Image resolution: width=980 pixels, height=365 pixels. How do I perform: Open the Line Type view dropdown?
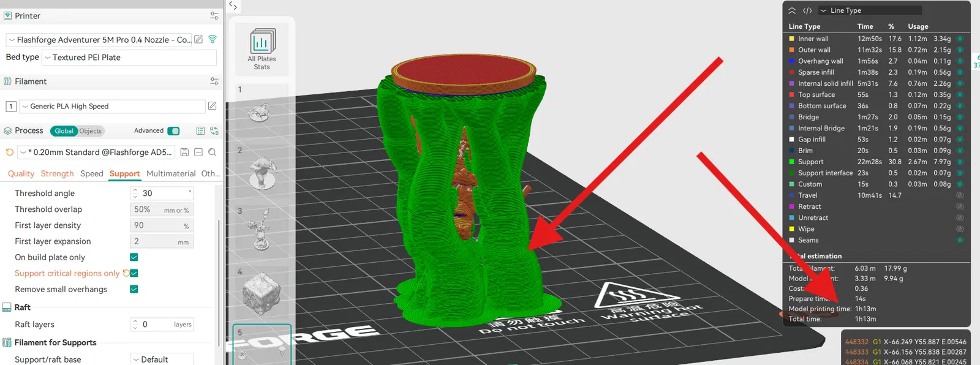point(870,10)
